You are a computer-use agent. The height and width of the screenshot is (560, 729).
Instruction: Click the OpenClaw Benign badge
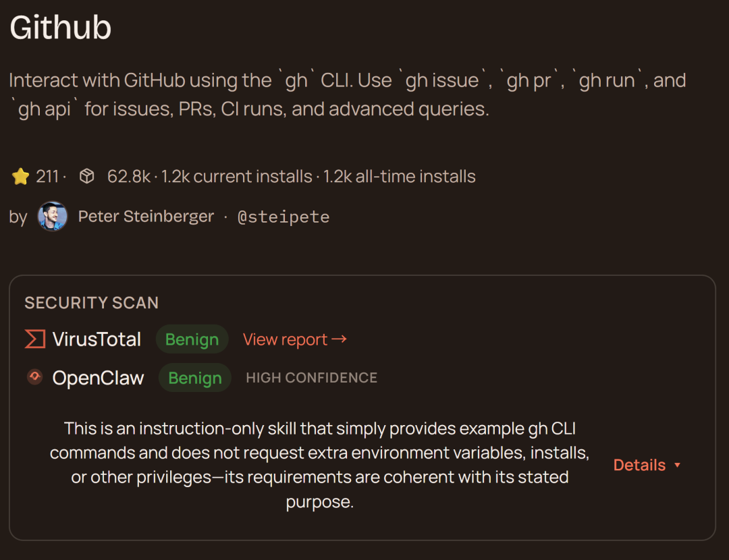tap(194, 378)
